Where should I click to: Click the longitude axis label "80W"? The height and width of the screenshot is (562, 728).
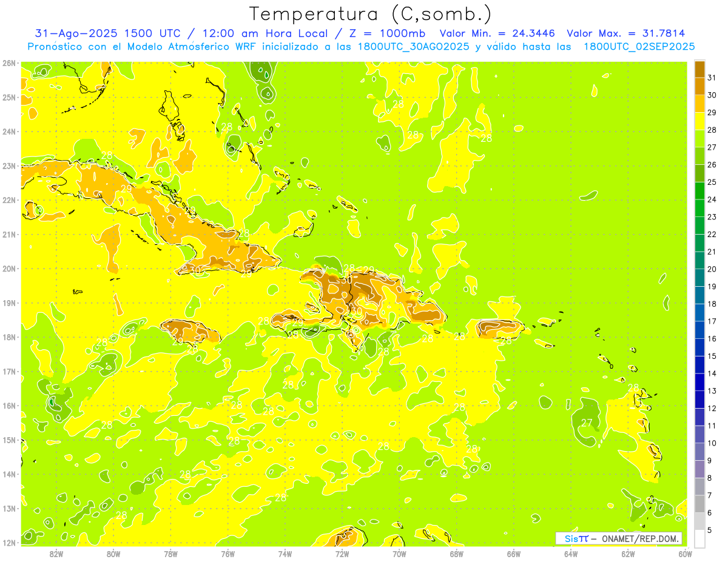coord(113,554)
